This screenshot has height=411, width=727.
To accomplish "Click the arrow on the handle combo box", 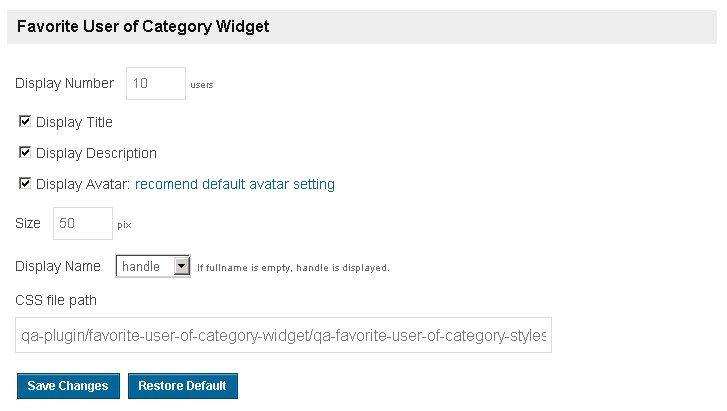I will (x=181, y=267).
